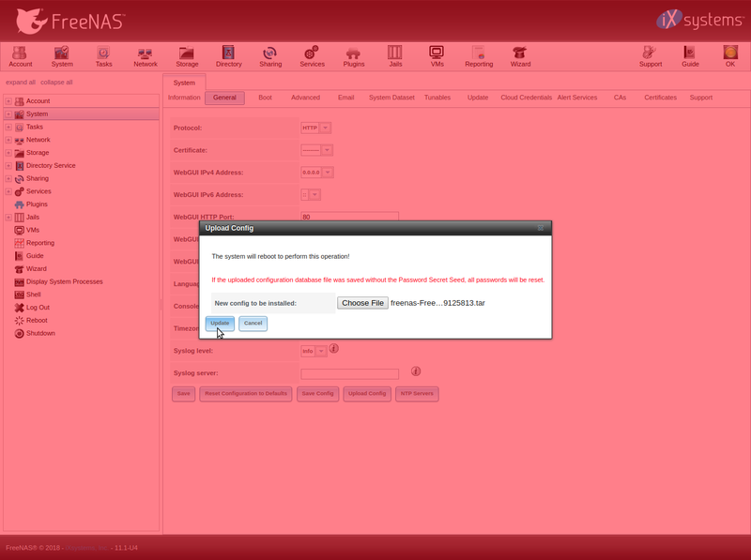
Task: Expand Storage node in sidebar tree
Action: tap(8, 153)
